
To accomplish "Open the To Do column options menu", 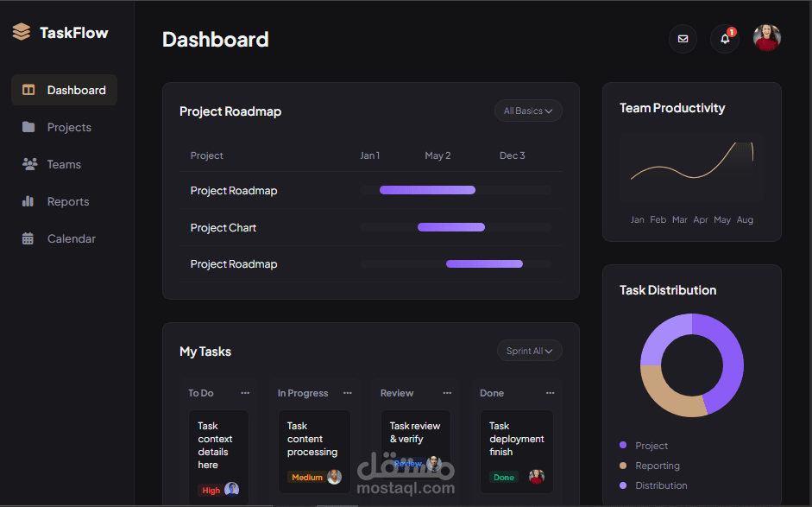I will click(245, 393).
